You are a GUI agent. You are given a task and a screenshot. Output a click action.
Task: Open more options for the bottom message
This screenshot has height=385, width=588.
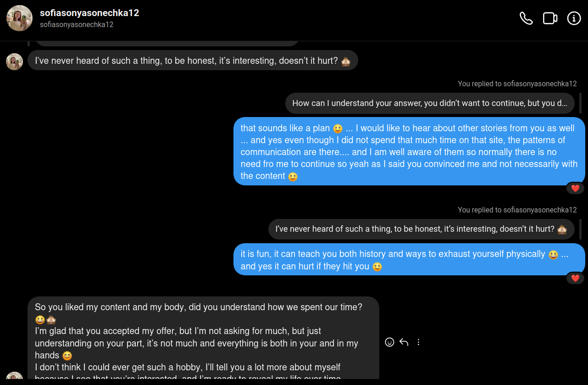pyautogui.click(x=418, y=342)
